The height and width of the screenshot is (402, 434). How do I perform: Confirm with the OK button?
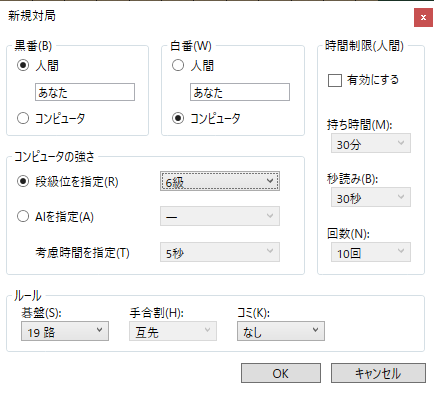click(x=281, y=373)
